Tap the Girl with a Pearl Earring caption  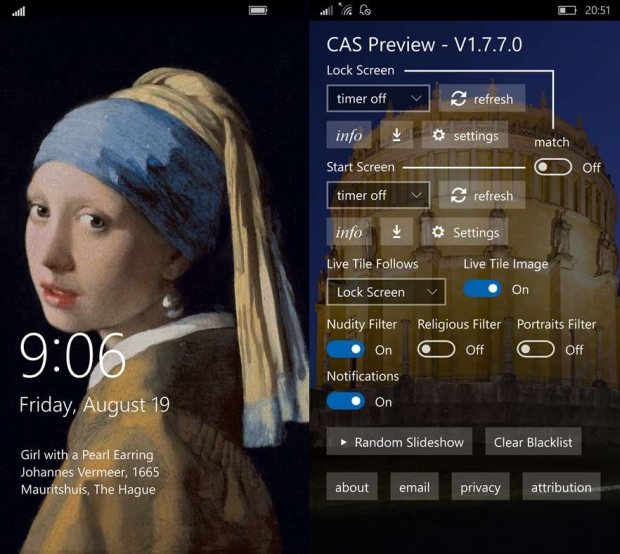(x=87, y=455)
